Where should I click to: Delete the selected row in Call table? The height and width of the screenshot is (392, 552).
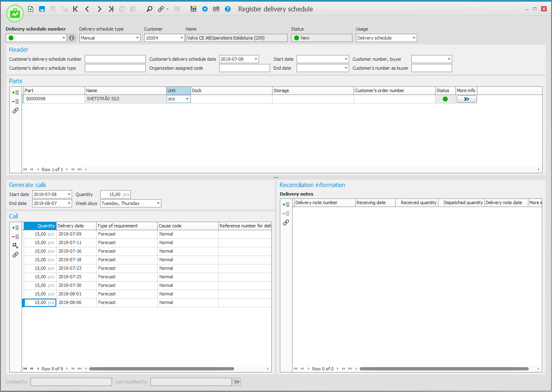point(15,237)
